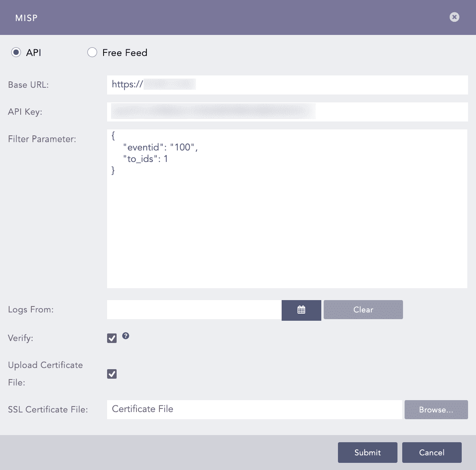This screenshot has height=470, width=476.
Task: Uncheck the Verify checkbox
Action: pos(112,338)
